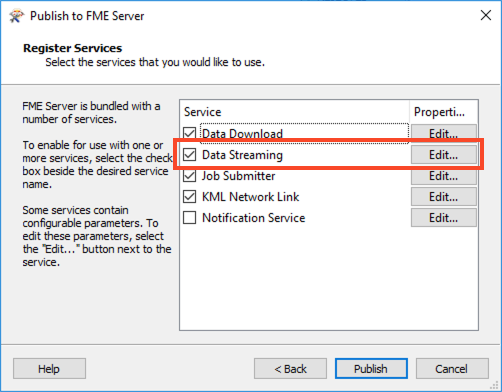Viewport: 502px width, 392px height.
Task: Edit the Job Submitter properties
Action: click(x=444, y=176)
